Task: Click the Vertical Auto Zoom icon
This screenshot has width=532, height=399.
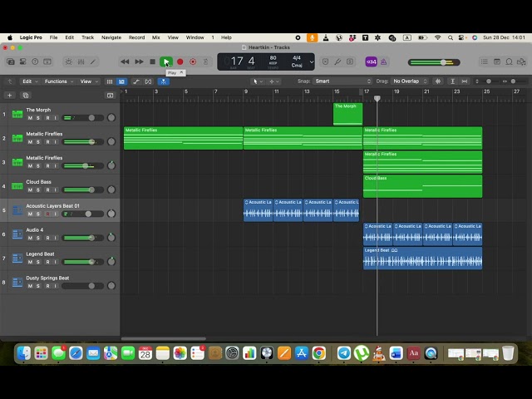Action: click(452, 81)
